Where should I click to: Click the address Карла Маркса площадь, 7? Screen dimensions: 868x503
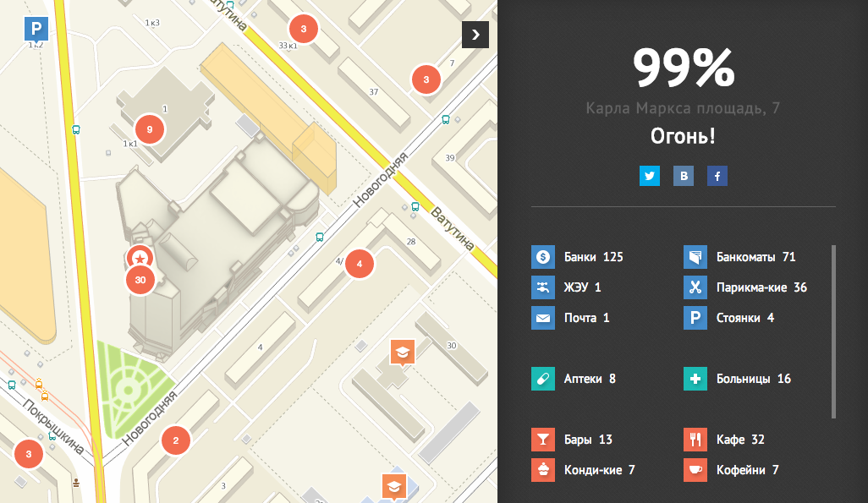coord(683,108)
